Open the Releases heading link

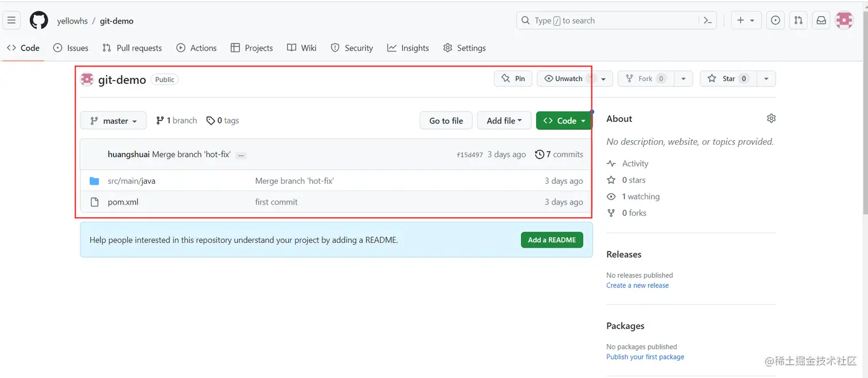624,254
